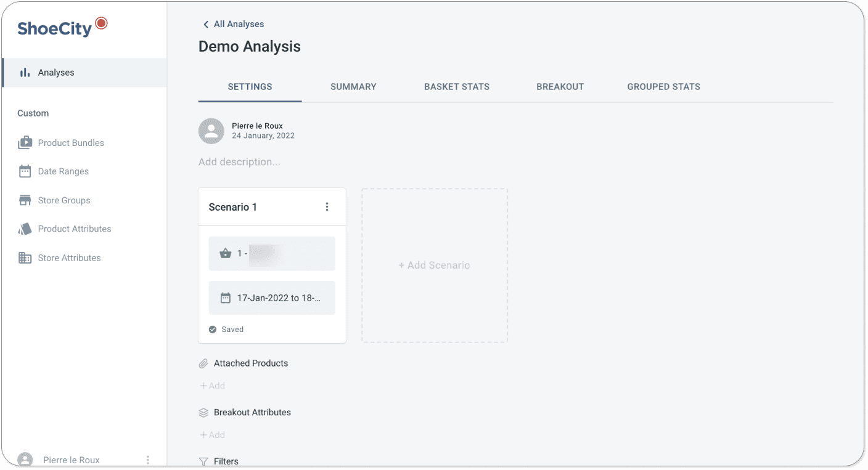Add an item under Attached Products
This screenshot has height=470, width=868.
pyautogui.click(x=212, y=385)
